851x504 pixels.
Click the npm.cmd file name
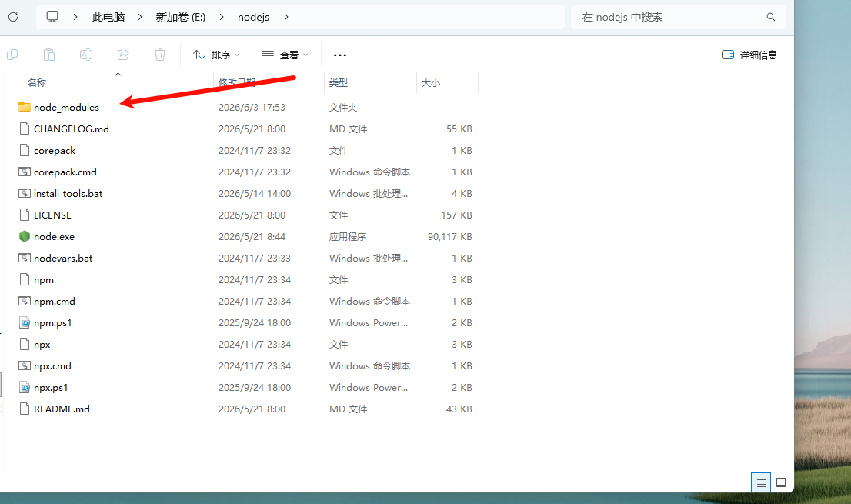click(55, 302)
